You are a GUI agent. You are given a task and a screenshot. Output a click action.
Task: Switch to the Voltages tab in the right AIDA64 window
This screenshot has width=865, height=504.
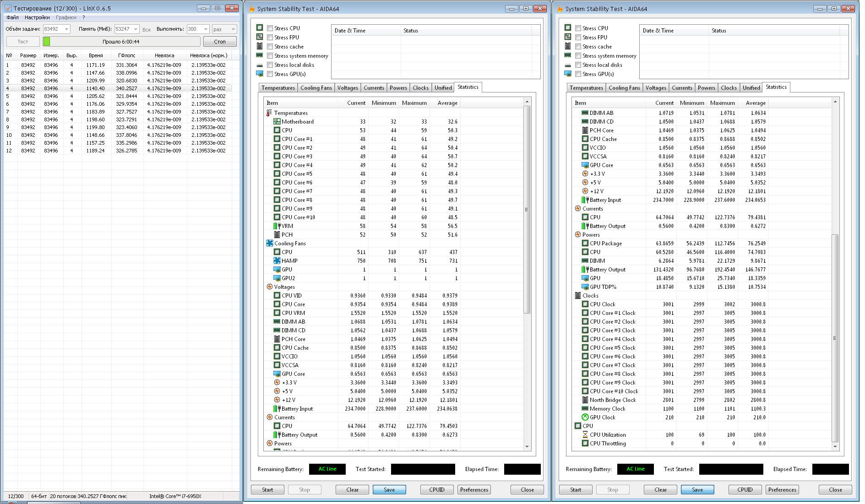click(x=656, y=88)
